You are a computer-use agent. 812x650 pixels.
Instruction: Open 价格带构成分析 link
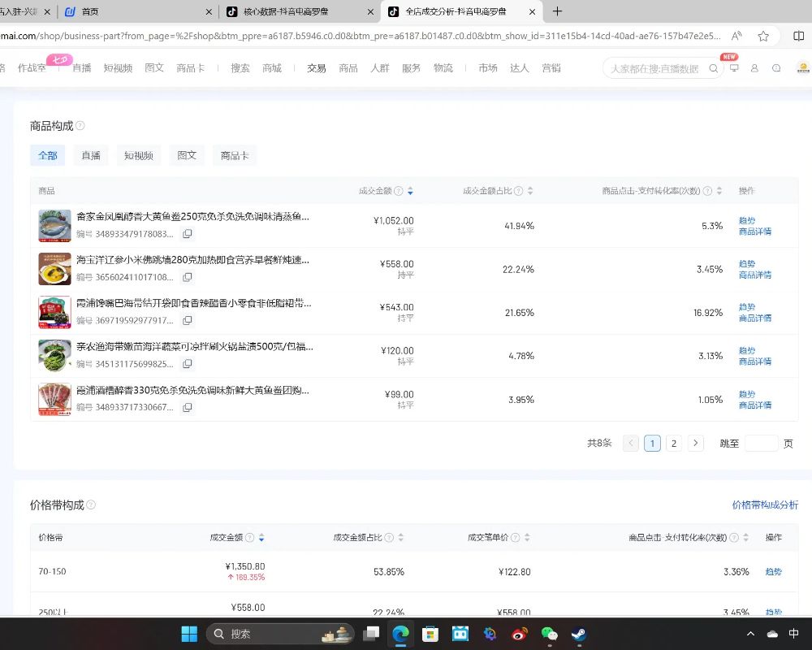click(x=765, y=505)
